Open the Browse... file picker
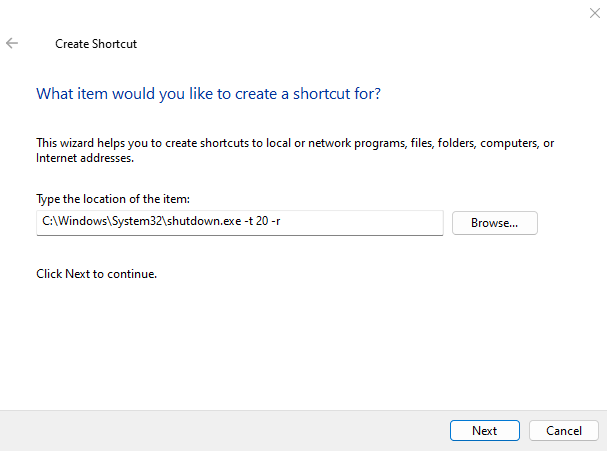 tap(495, 223)
